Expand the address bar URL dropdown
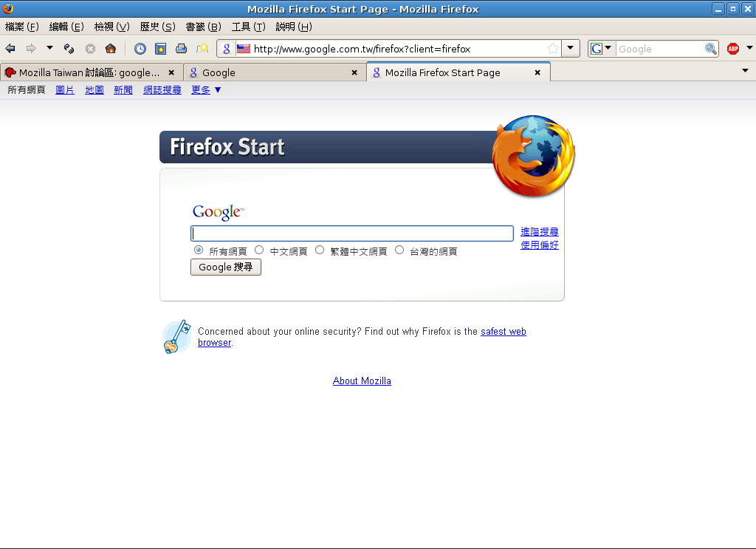Screen dimensions: 756x549 pos(571,48)
